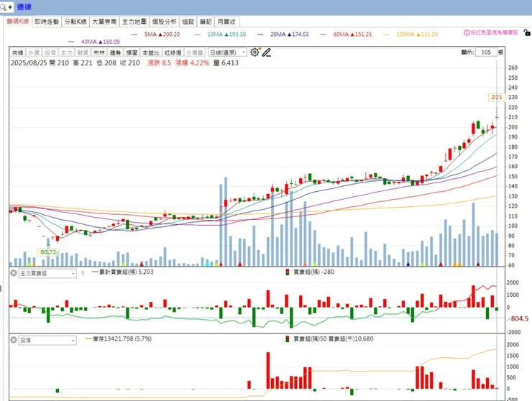Click 買賣超(張) -280 legend icon

(x=288, y=272)
